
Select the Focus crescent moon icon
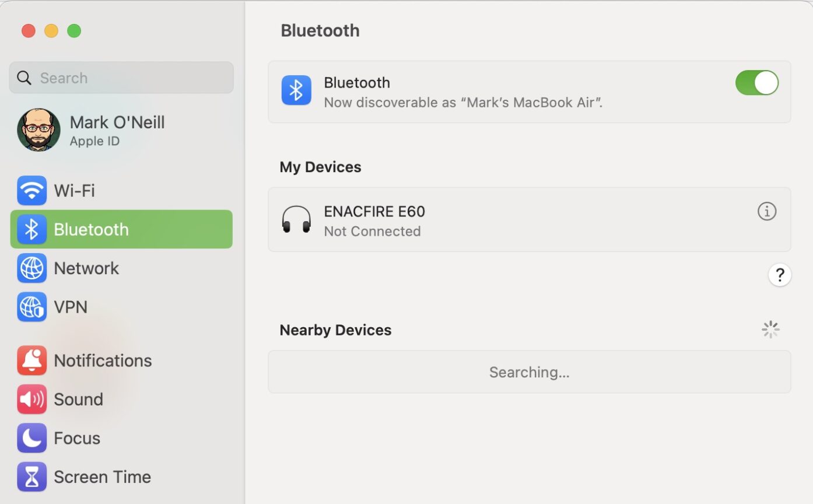click(32, 438)
